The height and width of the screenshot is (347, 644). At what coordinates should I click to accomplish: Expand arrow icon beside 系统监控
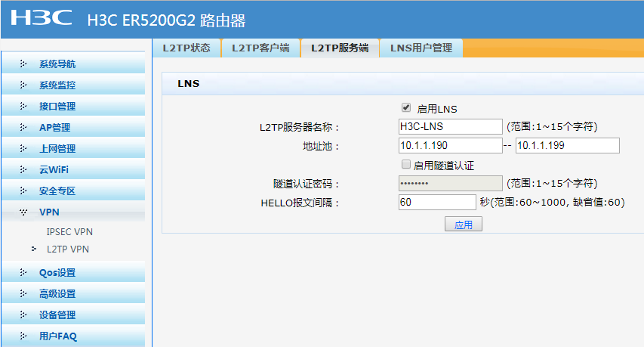(x=23, y=85)
